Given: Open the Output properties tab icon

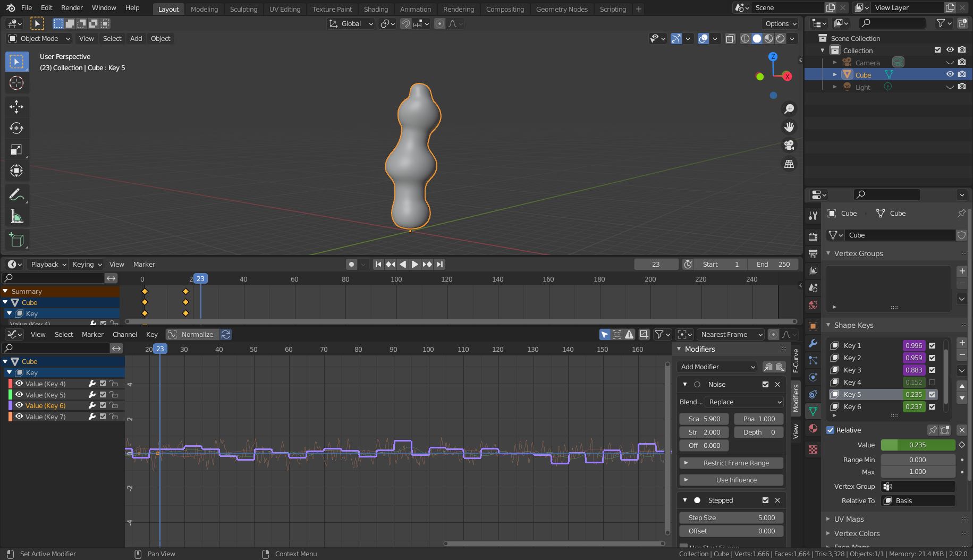Looking at the screenshot, I should pyautogui.click(x=813, y=253).
